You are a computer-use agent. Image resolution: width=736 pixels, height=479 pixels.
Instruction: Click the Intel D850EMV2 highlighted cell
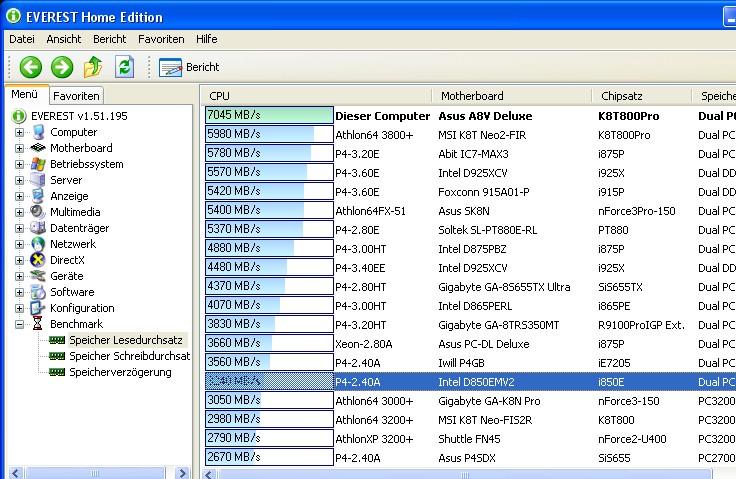coord(476,382)
